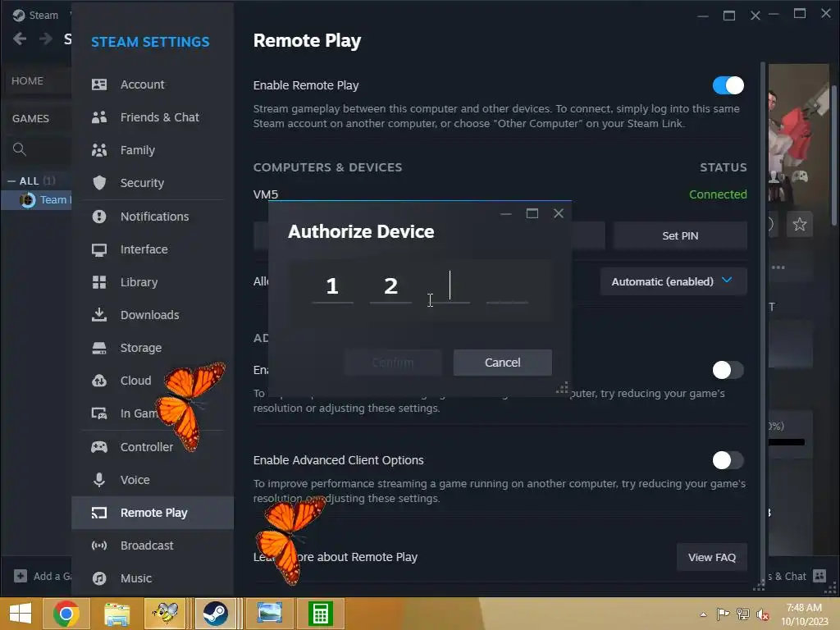Image resolution: width=840 pixels, height=630 pixels.
Task: Click the View FAQ button
Action: [711, 557]
